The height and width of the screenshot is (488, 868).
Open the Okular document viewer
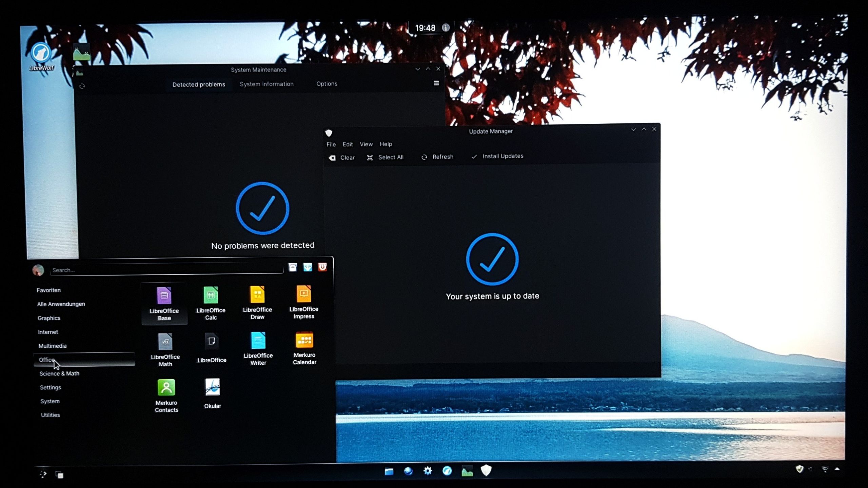click(213, 394)
